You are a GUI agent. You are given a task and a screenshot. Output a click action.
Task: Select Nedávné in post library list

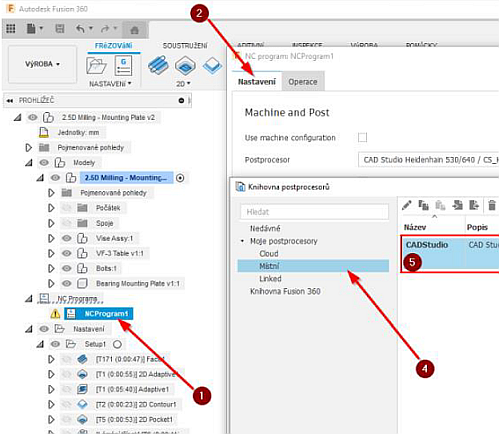[265, 228]
